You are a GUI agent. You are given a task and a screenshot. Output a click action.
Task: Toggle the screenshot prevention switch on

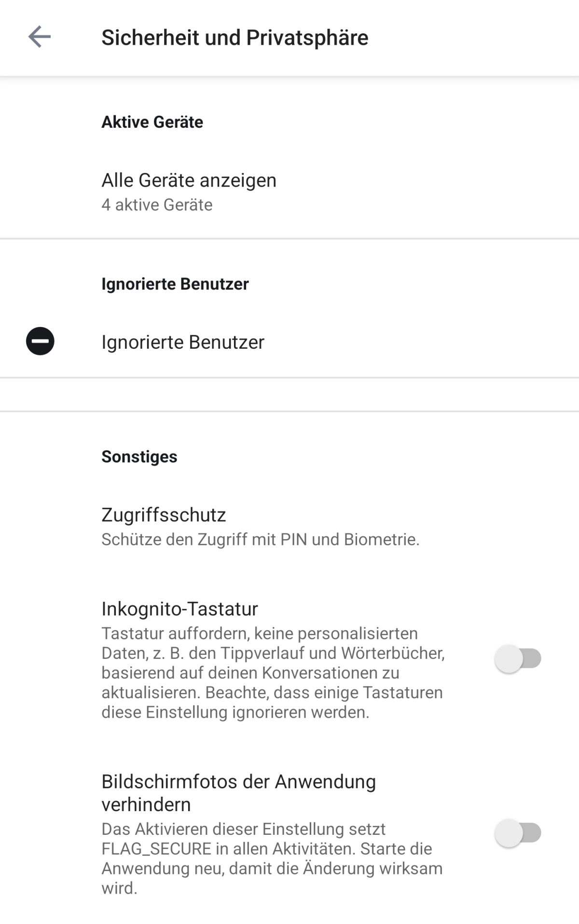coord(517,833)
